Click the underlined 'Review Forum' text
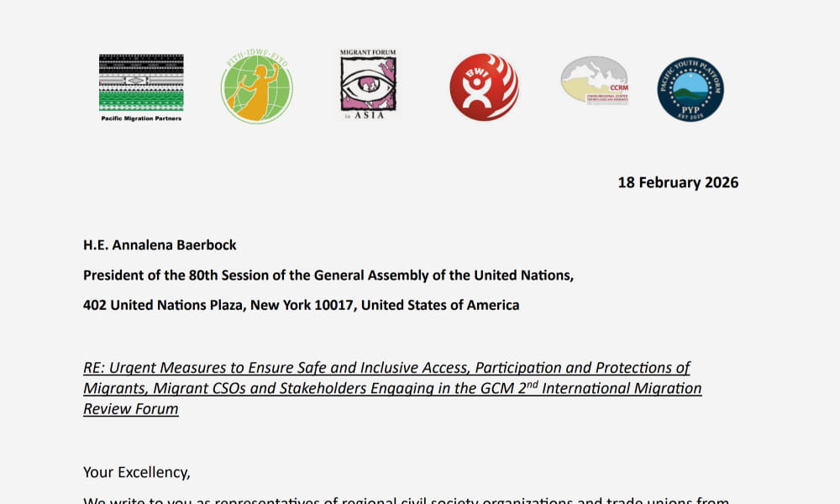Screen dimensions: 840x504 [x=130, y=409]
